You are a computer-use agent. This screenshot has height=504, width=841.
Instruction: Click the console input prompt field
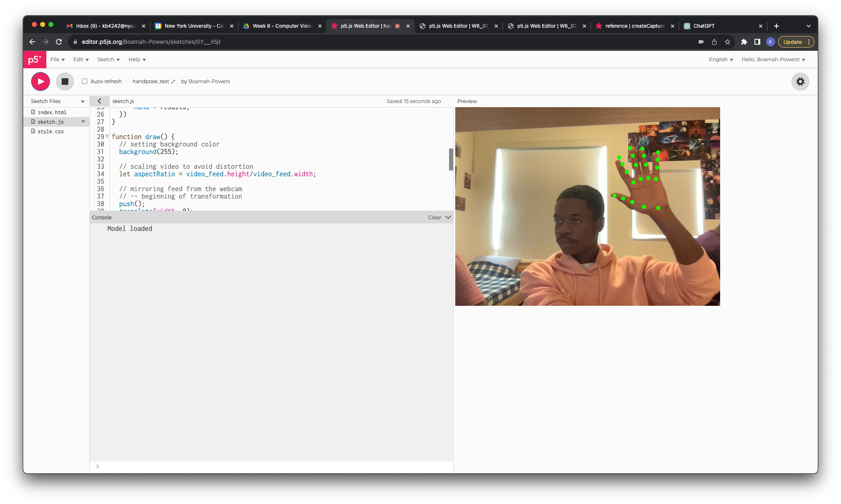[272, 466]
